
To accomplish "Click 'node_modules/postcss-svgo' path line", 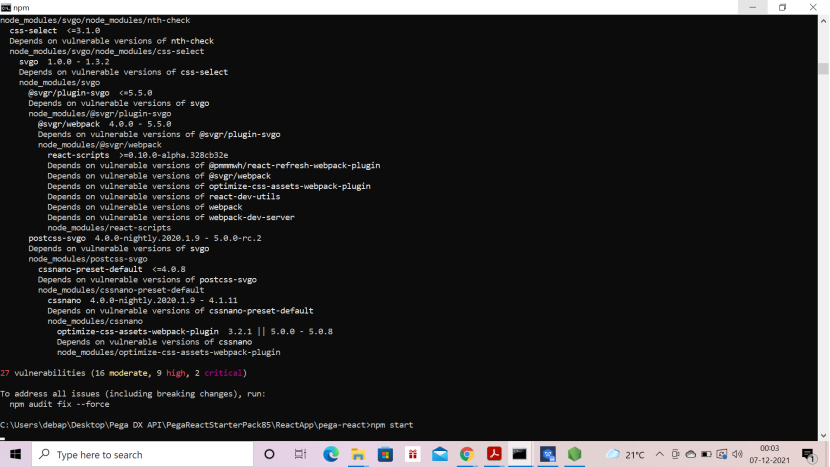I will 88,259.
